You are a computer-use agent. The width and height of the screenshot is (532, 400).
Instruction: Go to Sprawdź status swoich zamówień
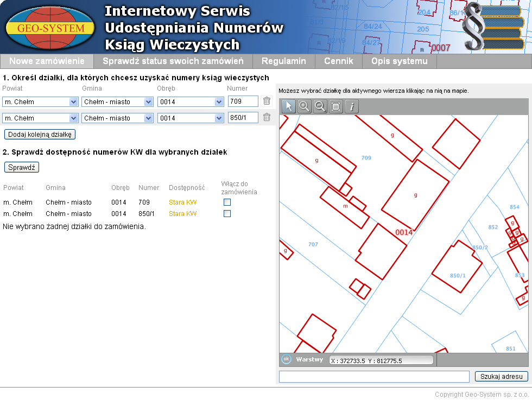tap(173, 61)
